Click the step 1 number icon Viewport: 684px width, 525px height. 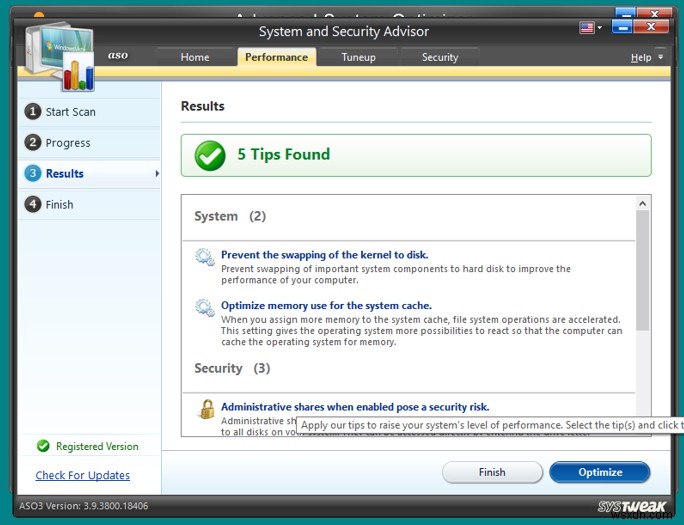(x=33, y=112)
